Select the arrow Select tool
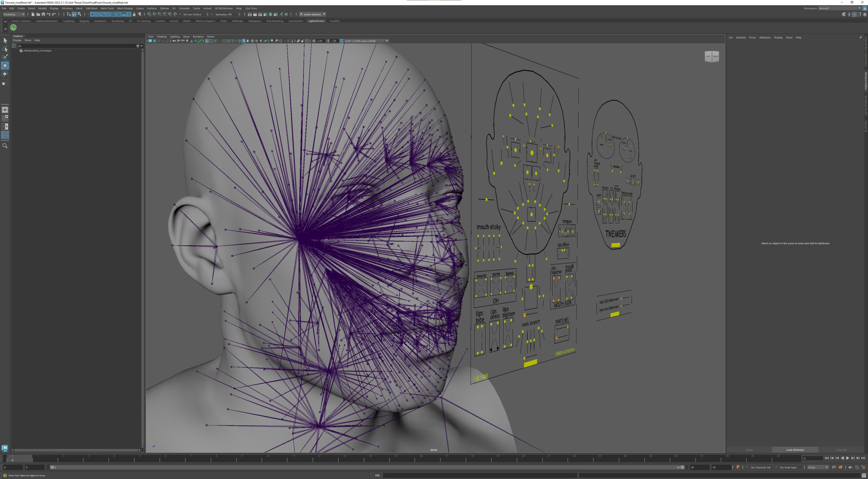This screenshot has width=868, height=479. point(5,41)
